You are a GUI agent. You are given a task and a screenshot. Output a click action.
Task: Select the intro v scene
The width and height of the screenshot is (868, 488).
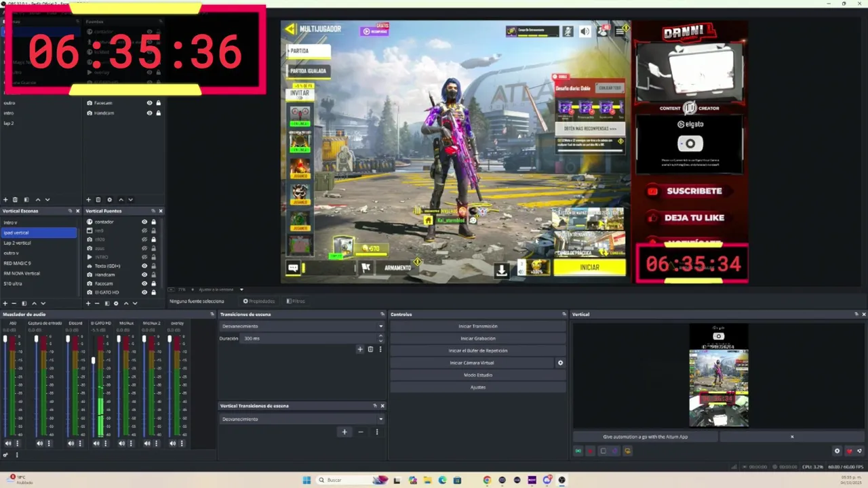point(39,222)
